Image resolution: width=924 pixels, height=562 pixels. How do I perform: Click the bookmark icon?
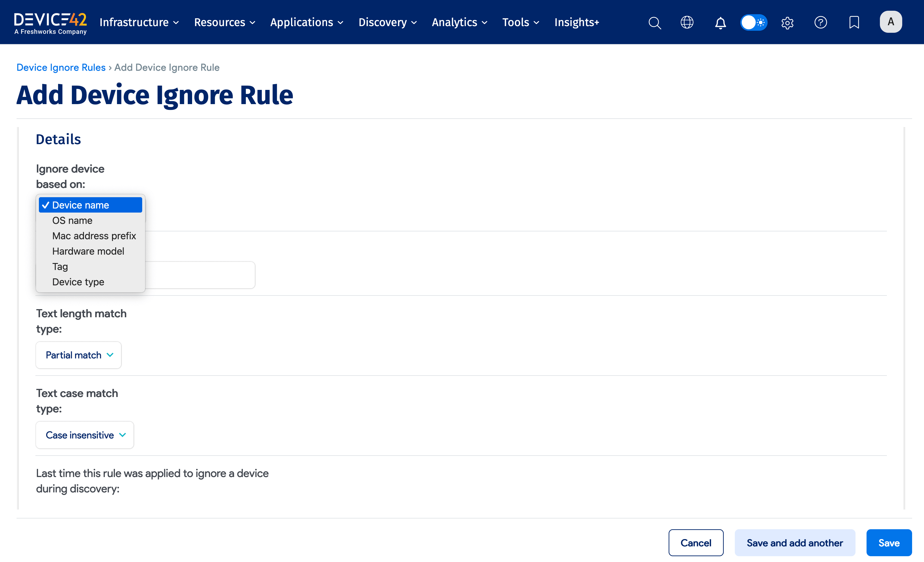(x=854, y=23)
